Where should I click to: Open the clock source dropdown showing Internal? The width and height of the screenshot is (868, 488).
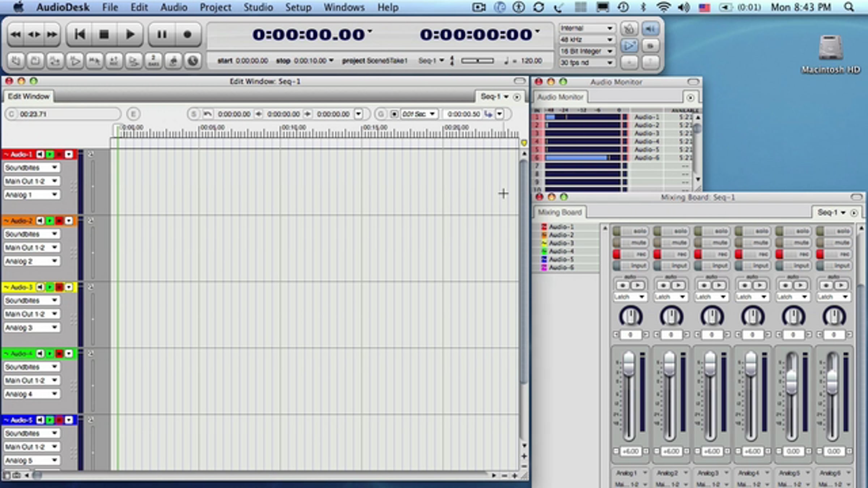click(x=586, y=28)
